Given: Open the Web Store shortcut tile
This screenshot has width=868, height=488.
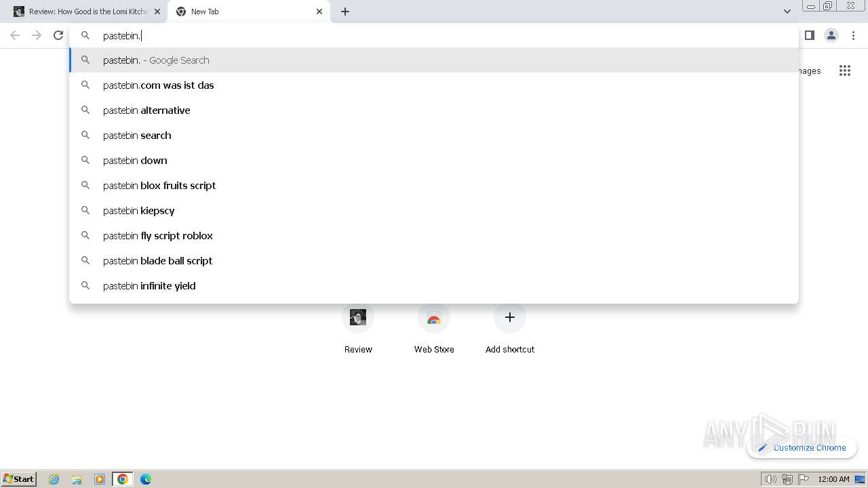Looking at the screenshot, I should pyautogui.click(x=434, y=329).
